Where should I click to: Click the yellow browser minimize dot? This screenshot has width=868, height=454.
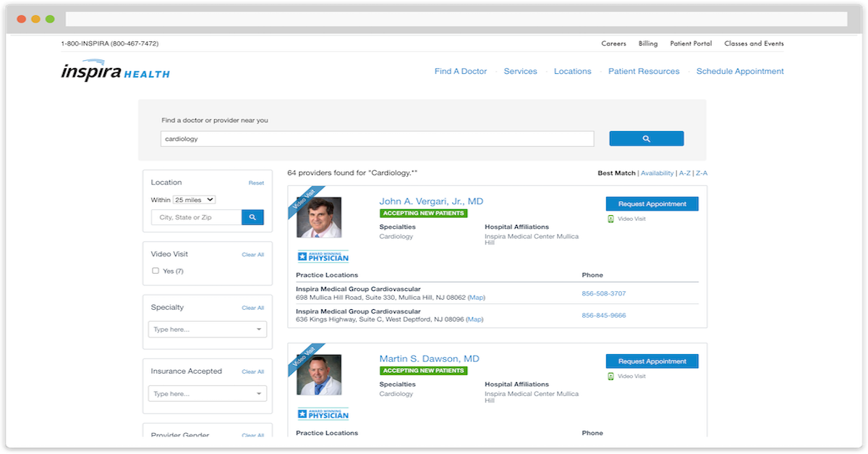pyautogui.click(x=35, y=19)
